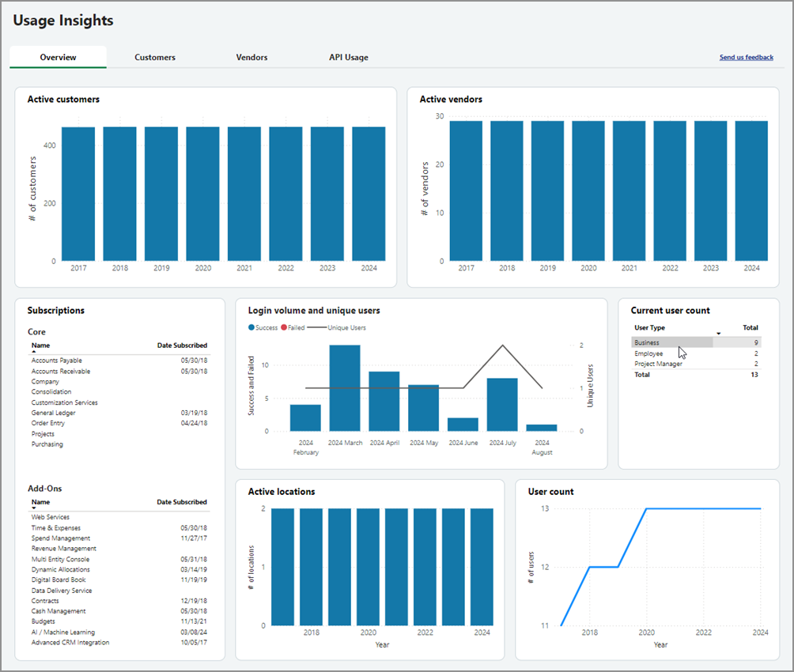Sort user count by Total column header
This screenshot has height=672, width=794.
coord(750,327)
